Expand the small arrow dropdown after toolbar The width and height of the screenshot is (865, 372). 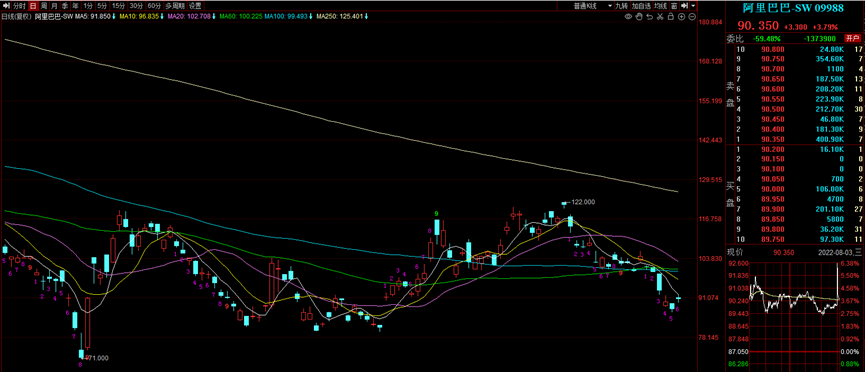click(693, 6)
